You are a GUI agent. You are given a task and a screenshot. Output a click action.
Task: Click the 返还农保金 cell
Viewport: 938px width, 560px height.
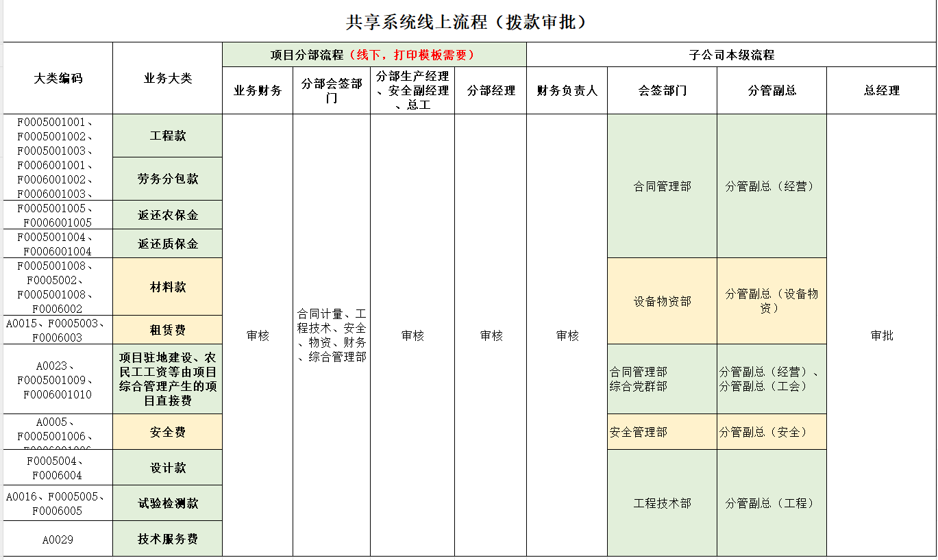168,215
